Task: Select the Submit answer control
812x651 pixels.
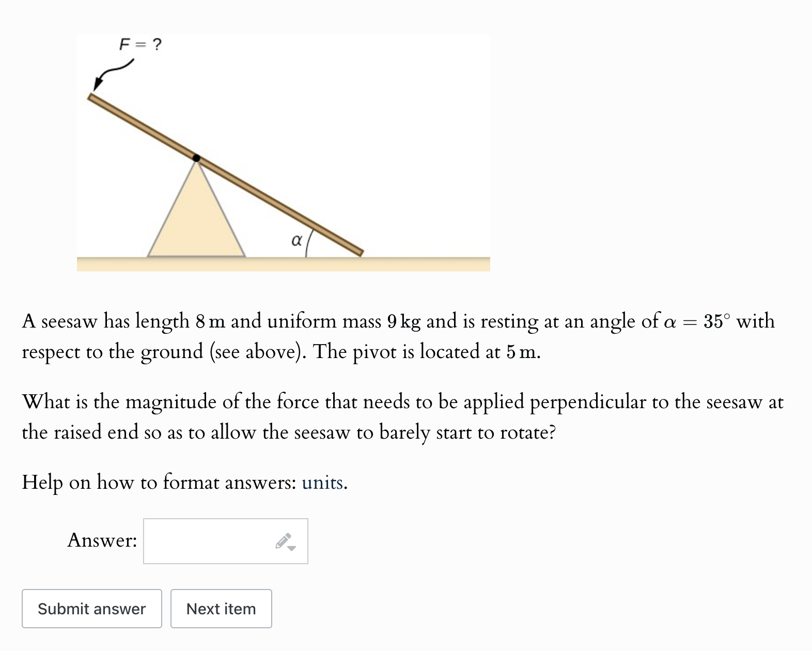Action: click(x=91, y=609)
